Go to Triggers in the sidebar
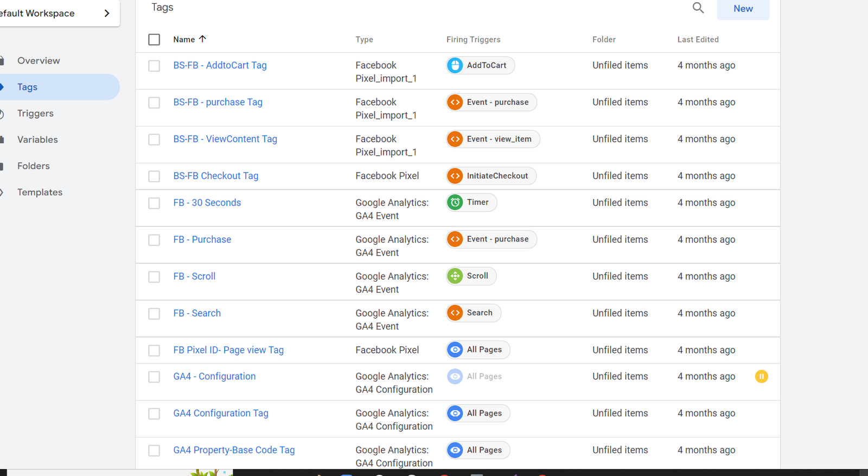The height and width of the screenshot is (476, 868). (x=35, y=113)
